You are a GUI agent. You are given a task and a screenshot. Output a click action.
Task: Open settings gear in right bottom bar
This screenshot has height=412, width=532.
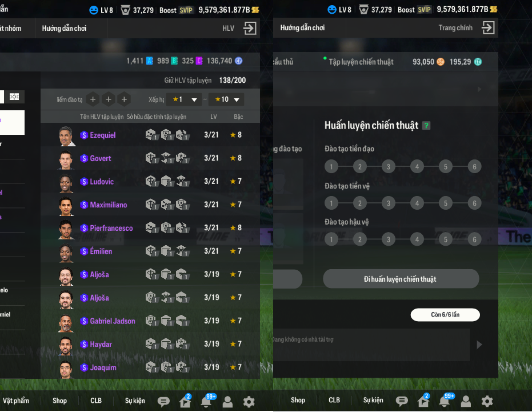(x=487, y=401)
